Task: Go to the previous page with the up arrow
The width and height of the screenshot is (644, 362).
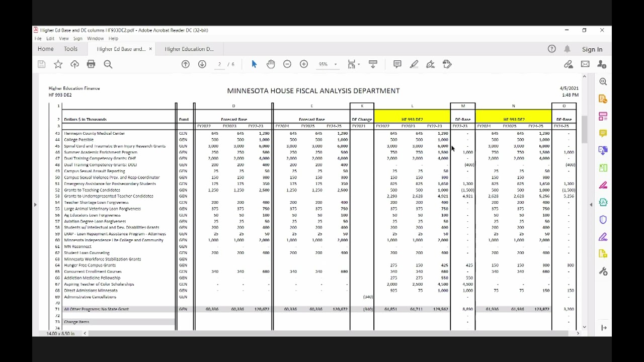Action: pos(186,64)
